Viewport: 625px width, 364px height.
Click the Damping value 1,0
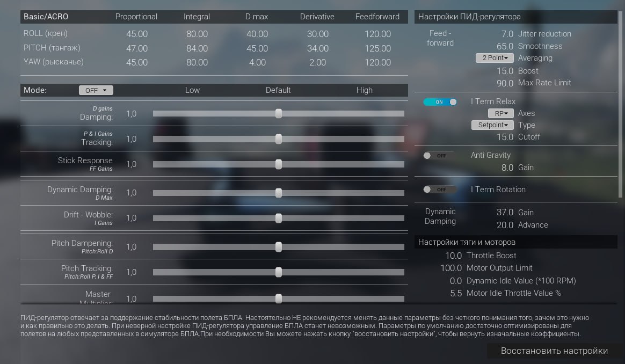131,114
